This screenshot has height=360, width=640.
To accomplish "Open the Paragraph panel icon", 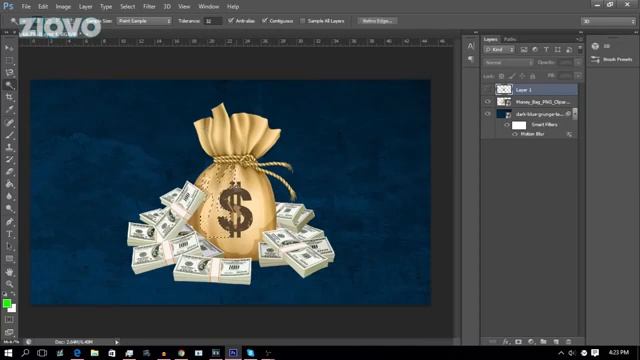I will point(471,59).
